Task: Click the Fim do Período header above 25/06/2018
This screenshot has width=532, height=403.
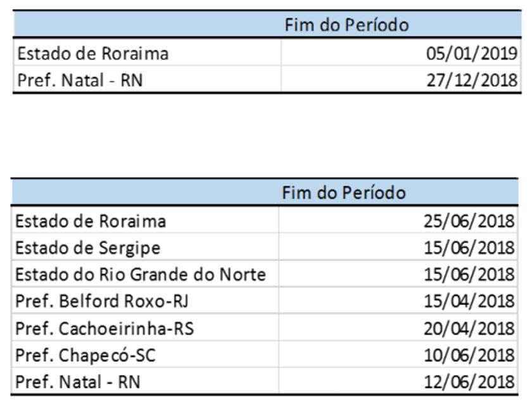Action: point(344,192)
